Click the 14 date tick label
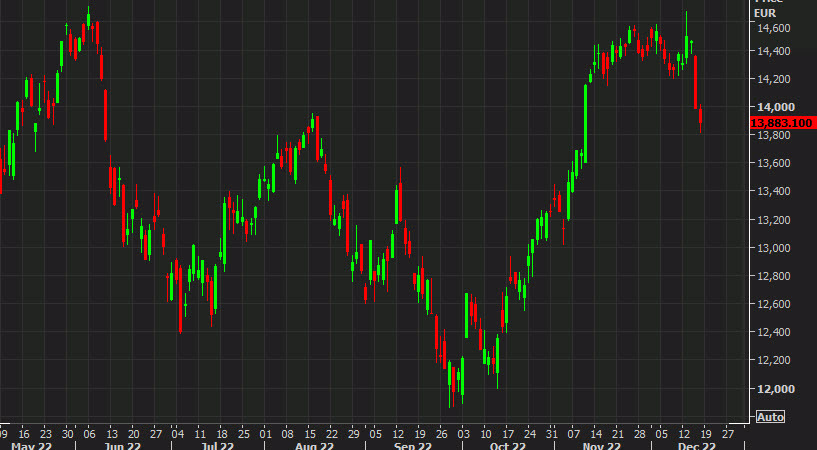The image size is (817, 450). tap(596, 434)
